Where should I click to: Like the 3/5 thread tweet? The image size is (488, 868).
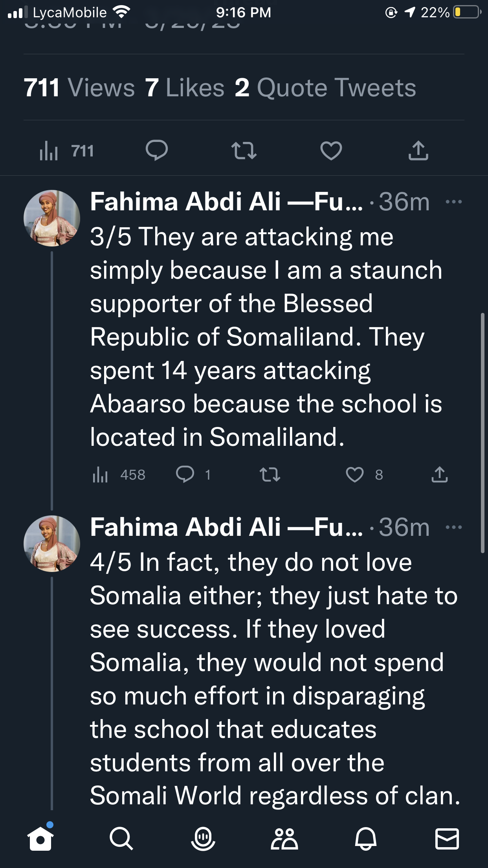355,474
